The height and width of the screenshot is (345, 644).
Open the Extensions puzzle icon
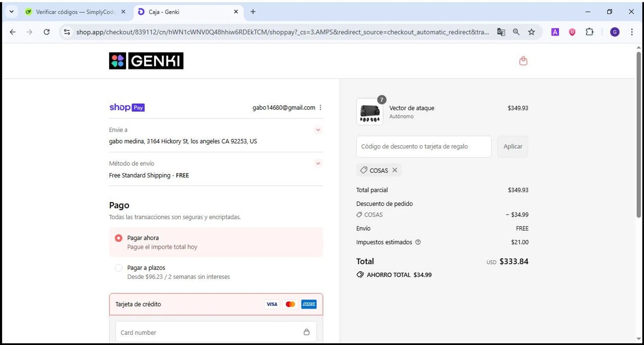(589, 32)
